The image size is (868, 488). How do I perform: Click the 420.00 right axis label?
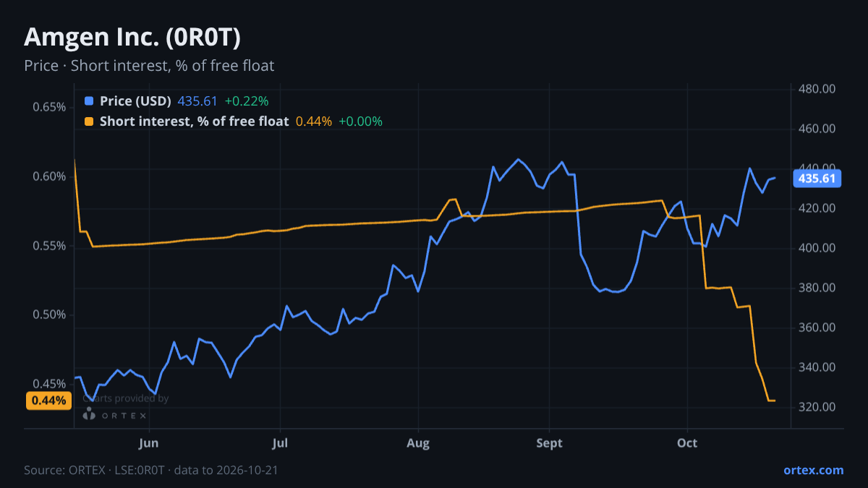[x=817, y=208]
